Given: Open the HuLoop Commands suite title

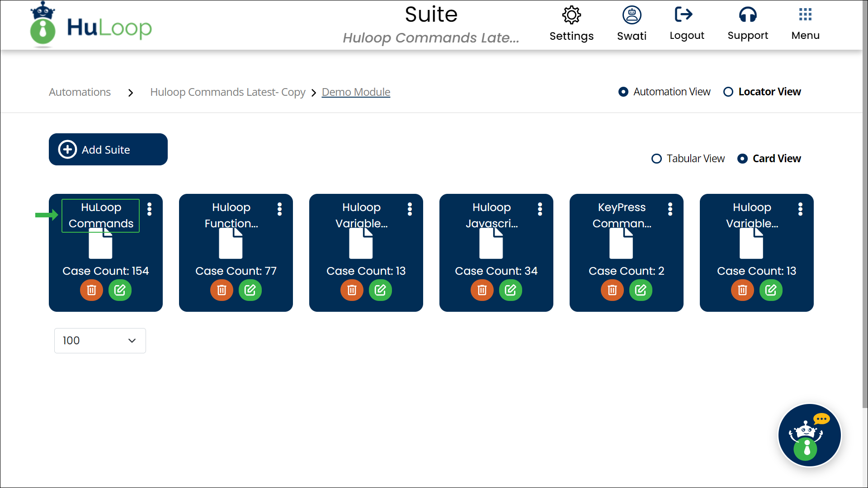Looking at the screenshot, I should point(101,216).
